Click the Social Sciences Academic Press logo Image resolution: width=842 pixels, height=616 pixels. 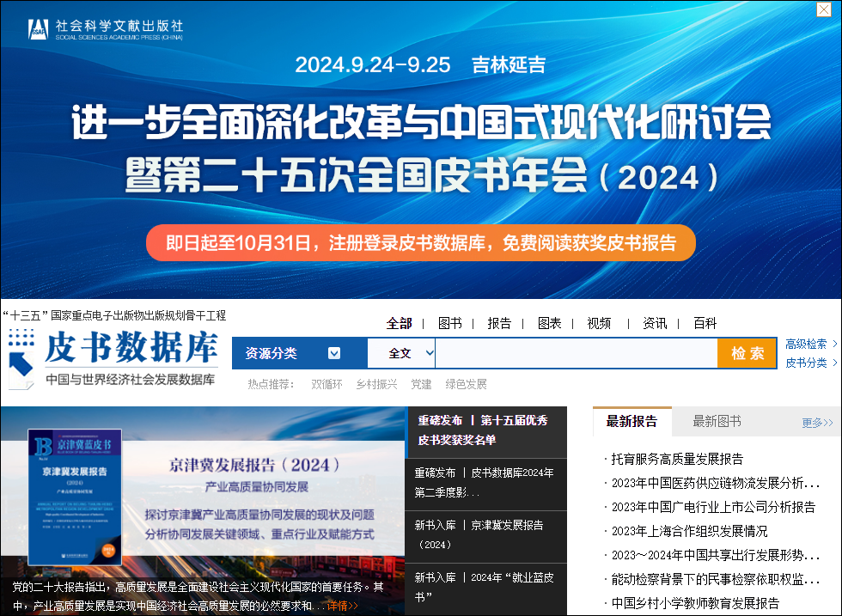[x=105, y=29]
